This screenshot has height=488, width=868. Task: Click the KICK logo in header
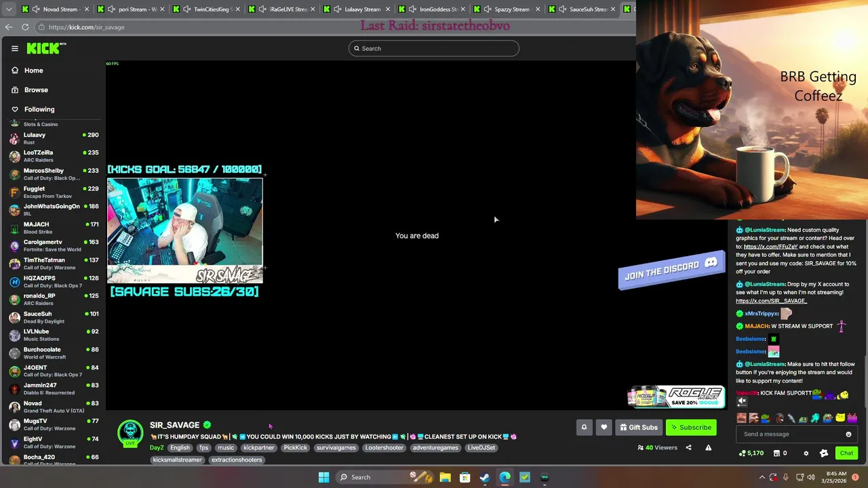(x=45, y=48)
